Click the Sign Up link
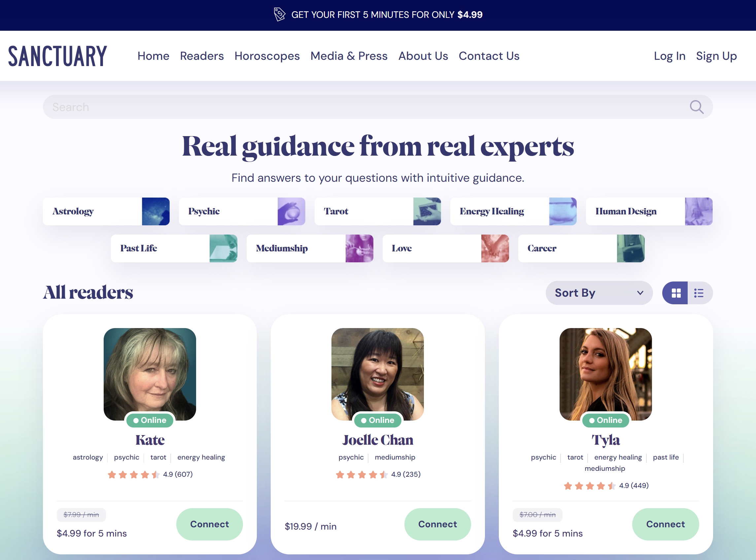The image size is (756, 560). click(716, 56)
